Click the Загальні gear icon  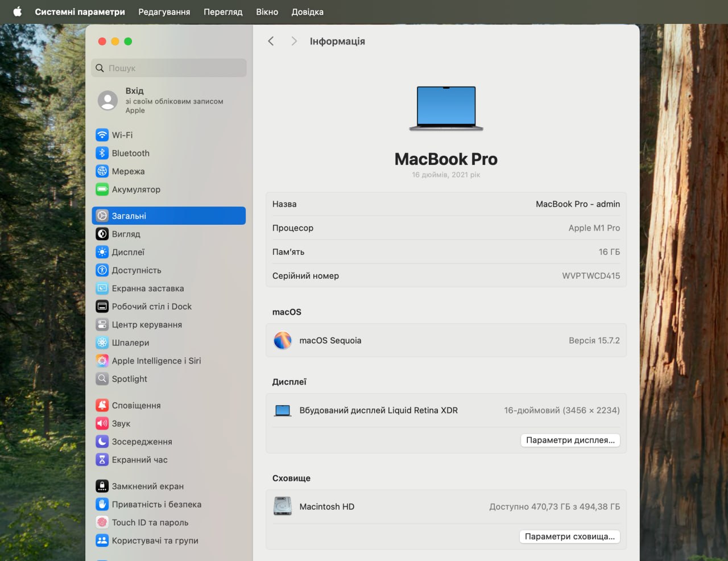(102, 216)
